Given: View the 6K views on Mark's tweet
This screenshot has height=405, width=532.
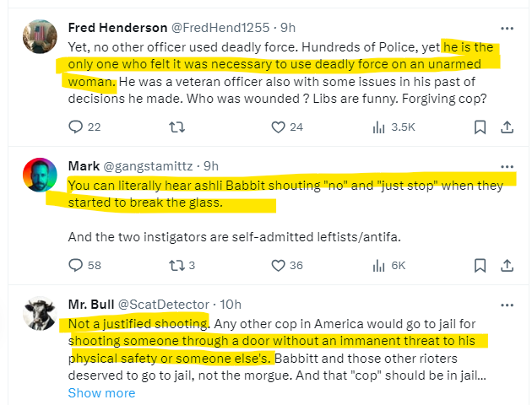Looking at the screenshot, I should [379, 265].
